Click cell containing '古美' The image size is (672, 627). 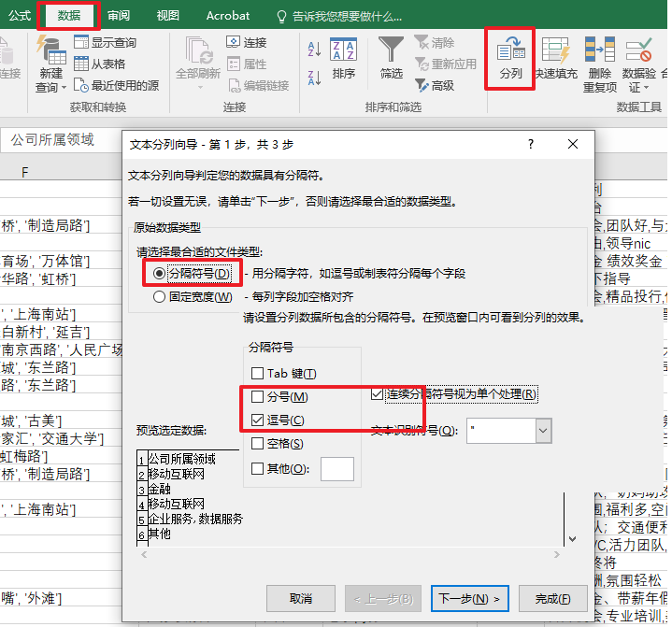click(61, 420)
